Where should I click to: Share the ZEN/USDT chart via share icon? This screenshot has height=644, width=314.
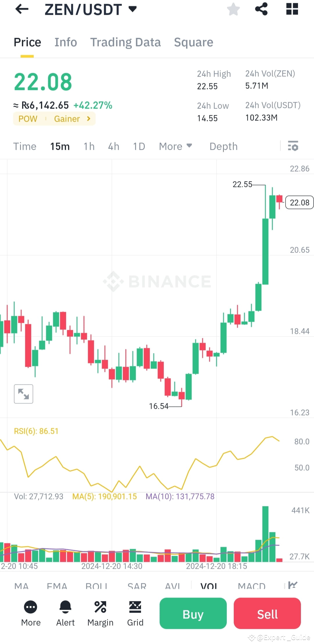(261, 9)
